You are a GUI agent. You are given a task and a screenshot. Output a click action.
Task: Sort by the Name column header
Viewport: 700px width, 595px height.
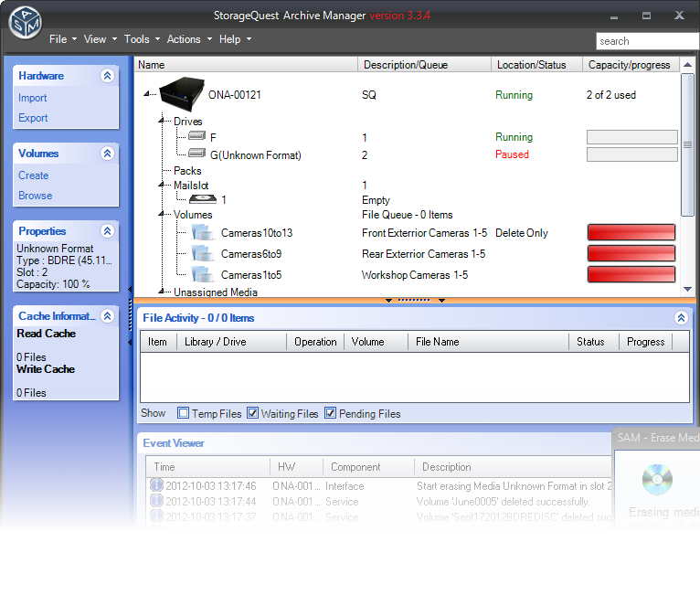tap(246, 65)
